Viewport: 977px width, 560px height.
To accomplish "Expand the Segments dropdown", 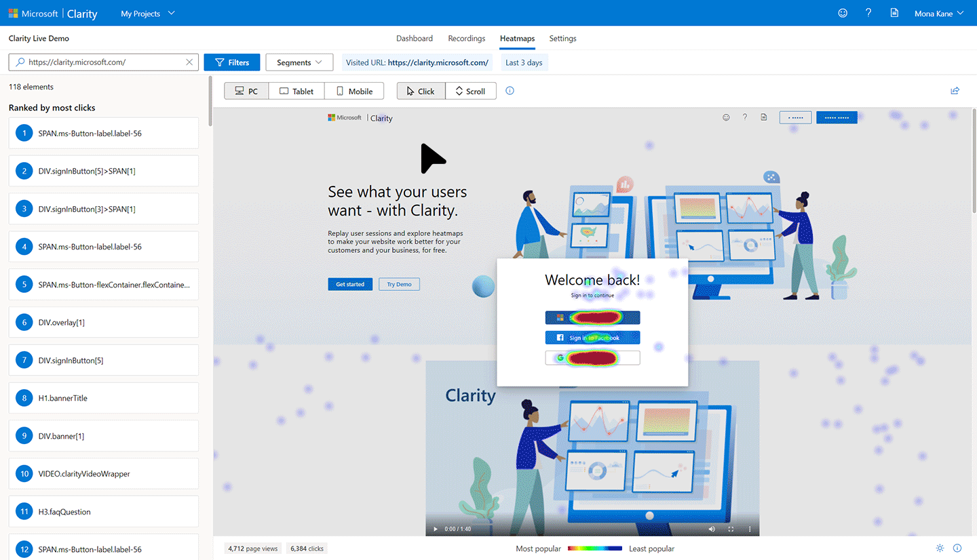I will point(299,62).
